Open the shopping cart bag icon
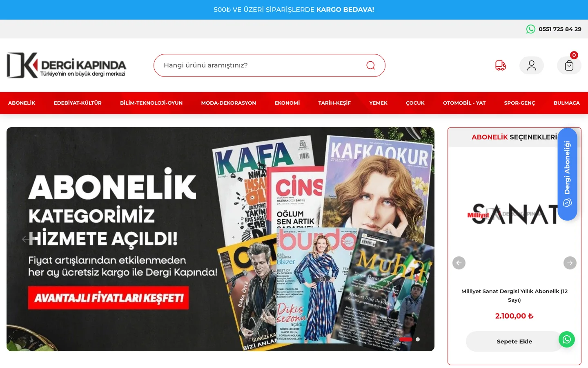The height and width of the screenshot is (368, 588). tap(569, 65)
